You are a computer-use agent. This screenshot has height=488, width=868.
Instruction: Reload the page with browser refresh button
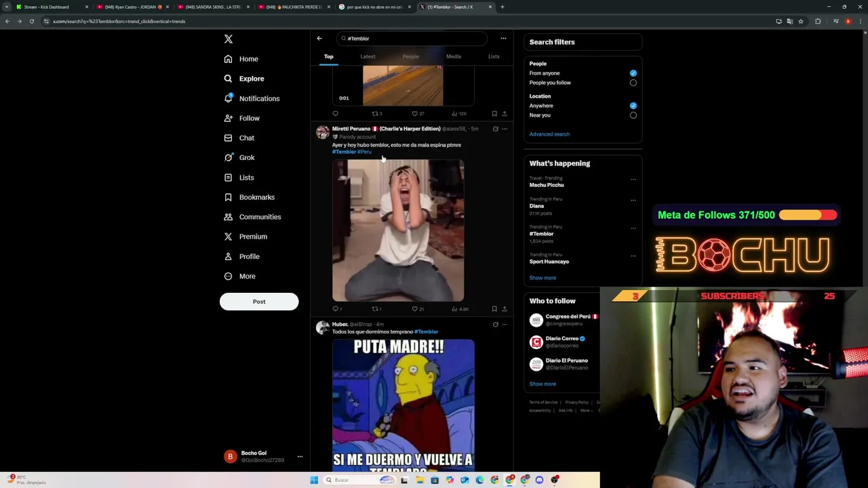tap(32, 21)
